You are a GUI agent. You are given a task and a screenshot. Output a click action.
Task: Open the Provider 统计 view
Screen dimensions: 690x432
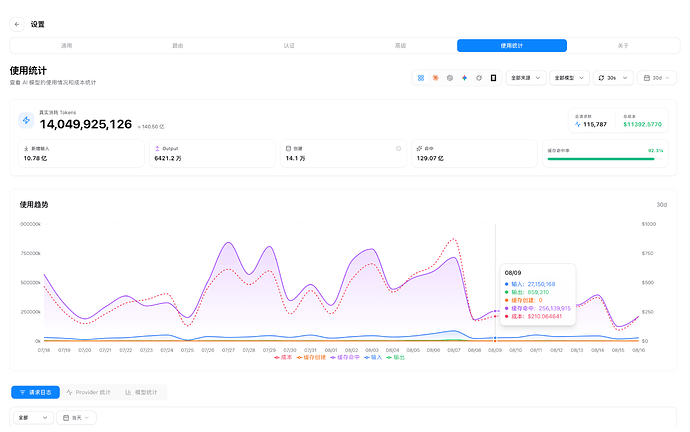88,392
